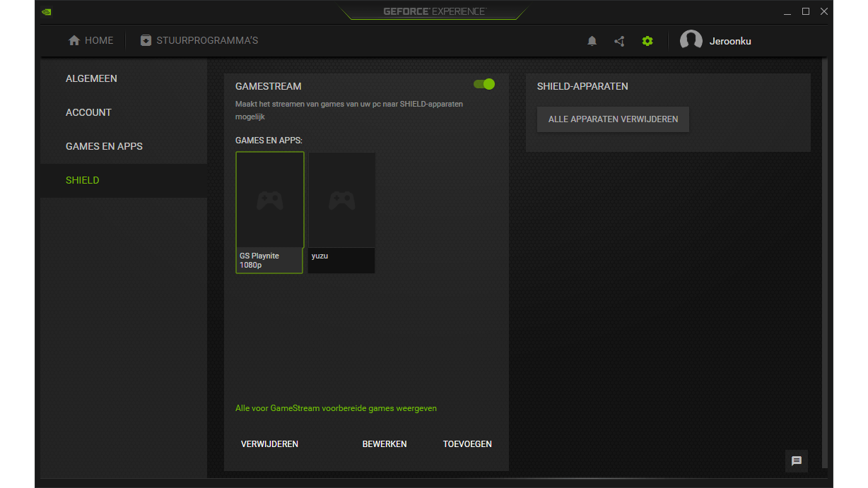Select the yuzu game tile
This screenshot has width=868, height=488.
[342, 213]
